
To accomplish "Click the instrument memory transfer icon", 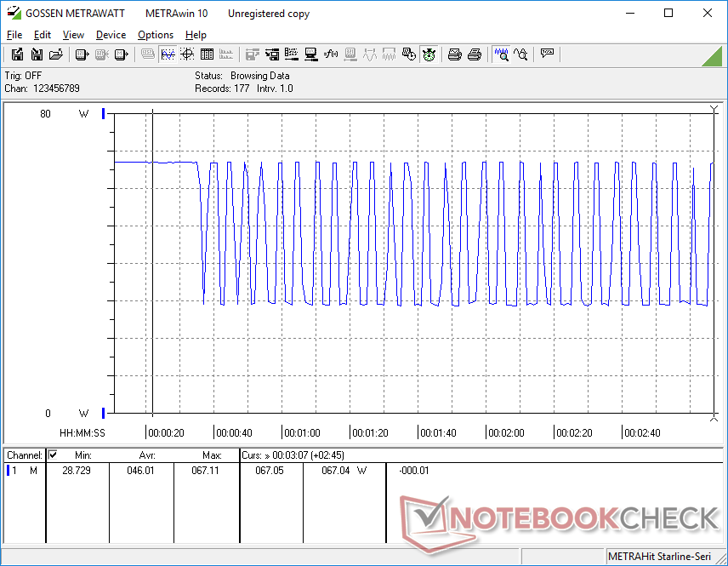I will coord(121,54).
